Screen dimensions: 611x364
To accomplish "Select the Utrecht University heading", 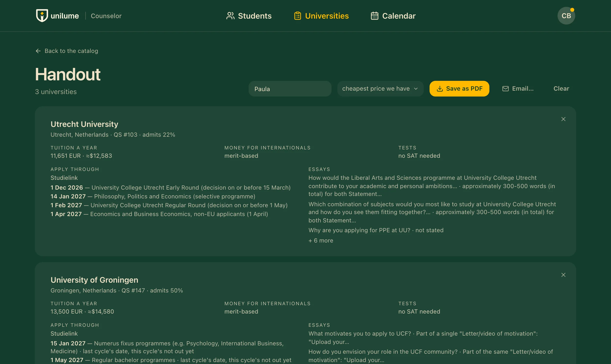I will coord(84,124).
